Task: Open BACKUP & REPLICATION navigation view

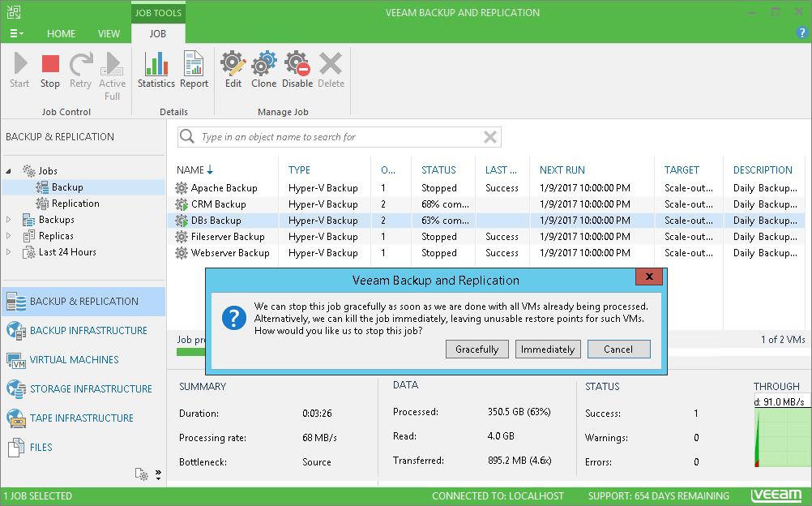Action: pyautogui.click(x=83, y=301)
